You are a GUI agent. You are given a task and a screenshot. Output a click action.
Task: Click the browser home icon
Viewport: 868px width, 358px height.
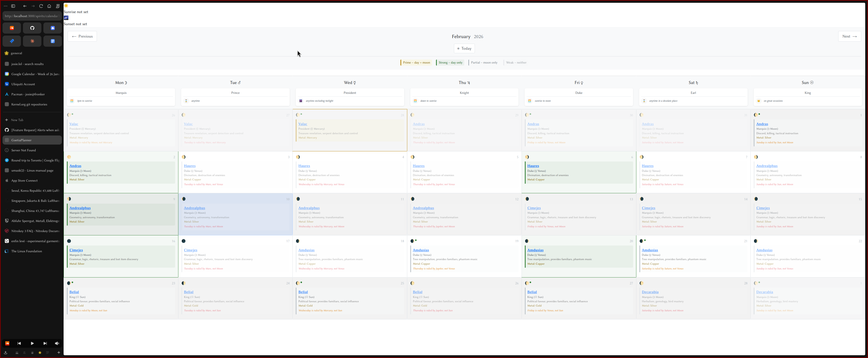[49, 6]
